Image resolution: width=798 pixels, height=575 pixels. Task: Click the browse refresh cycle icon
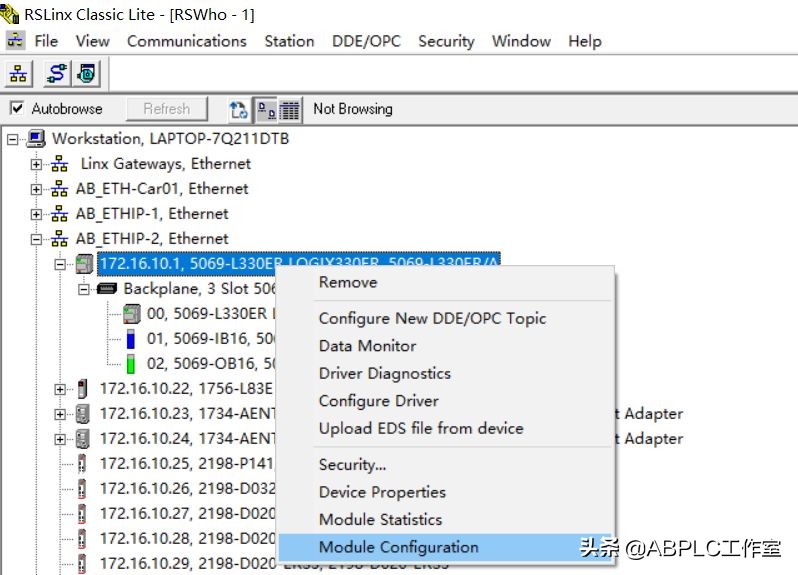click(239, 109)
